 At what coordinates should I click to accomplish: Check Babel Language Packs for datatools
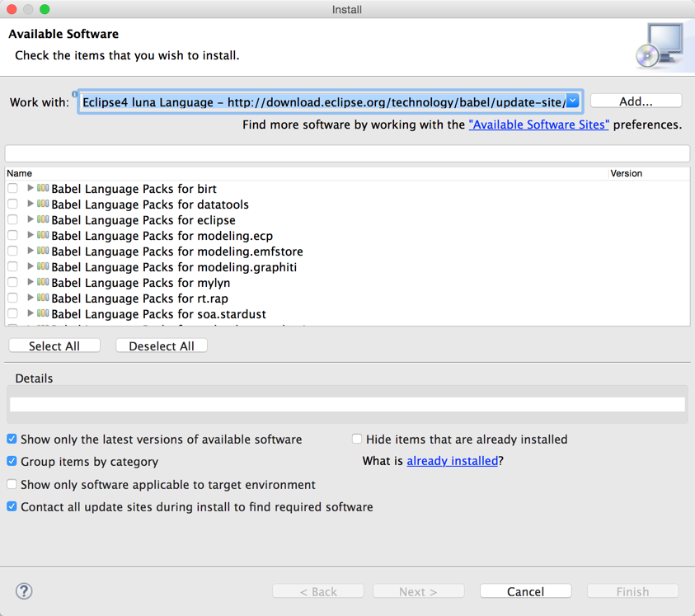[x=12, y=204]
